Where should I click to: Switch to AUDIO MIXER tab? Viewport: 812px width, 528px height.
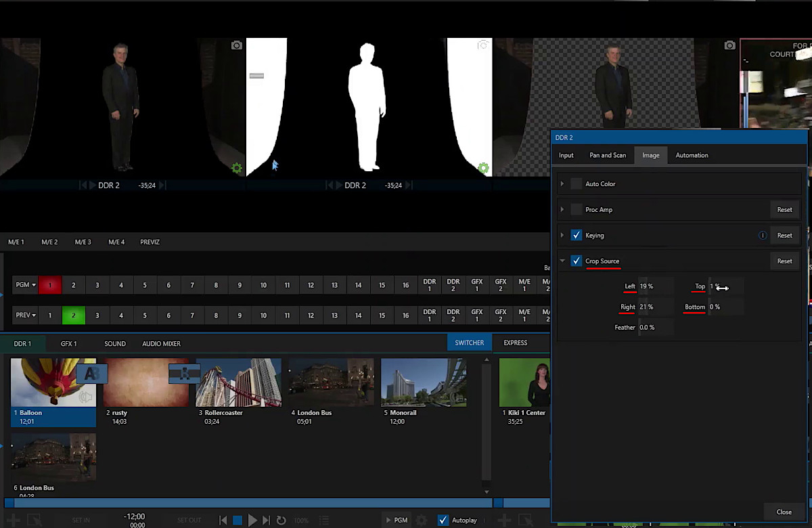coord(161,343)
